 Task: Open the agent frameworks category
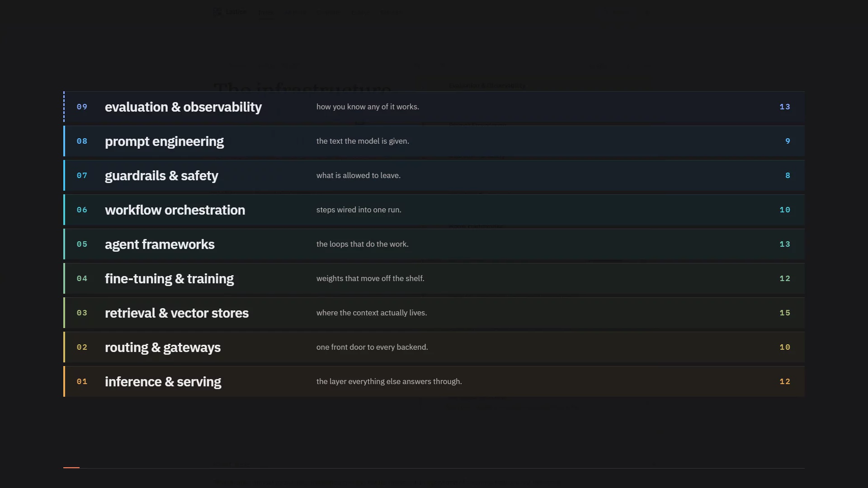coord(434,244)
